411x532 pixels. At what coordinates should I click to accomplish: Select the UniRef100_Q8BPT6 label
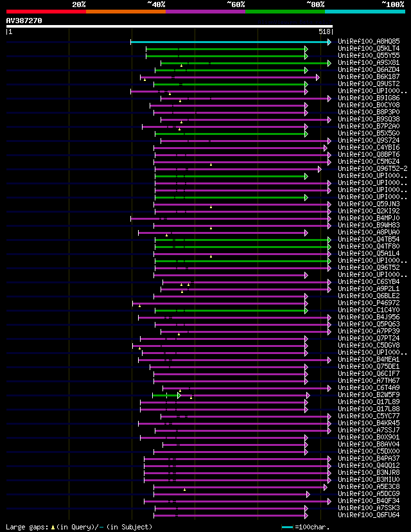pos(369,154)
